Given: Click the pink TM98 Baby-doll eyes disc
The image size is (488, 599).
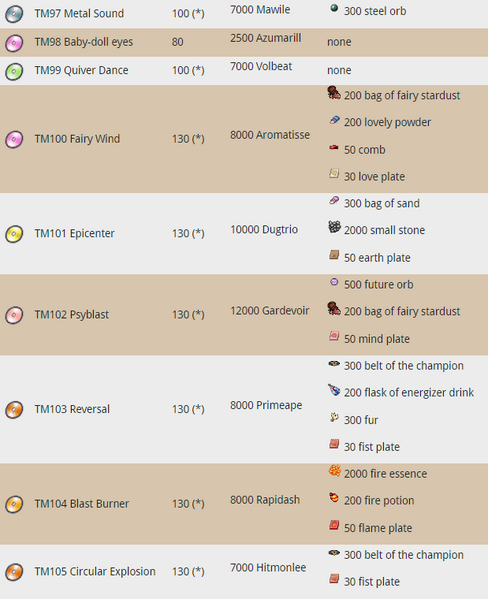Looking at the screenshot, I should [14, 43].
